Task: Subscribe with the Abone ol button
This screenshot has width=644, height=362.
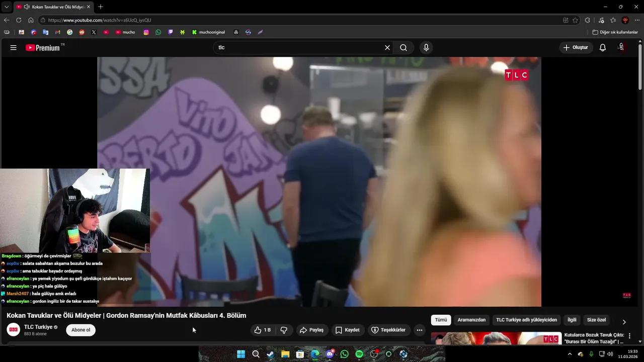Action: (x=80, y=330)
